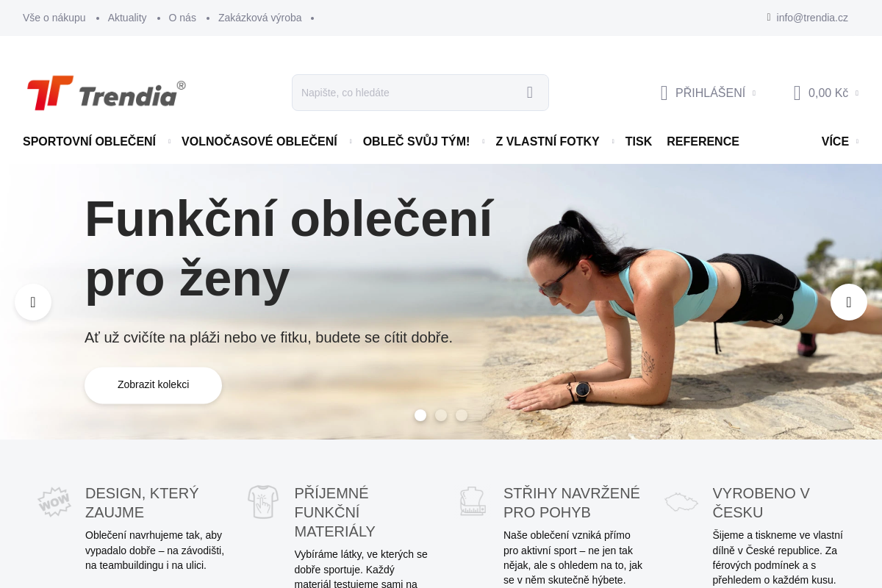Expand the Sportovní oblečení menu
This screenshot has height=588, width=882.
[x=90, y=141]
